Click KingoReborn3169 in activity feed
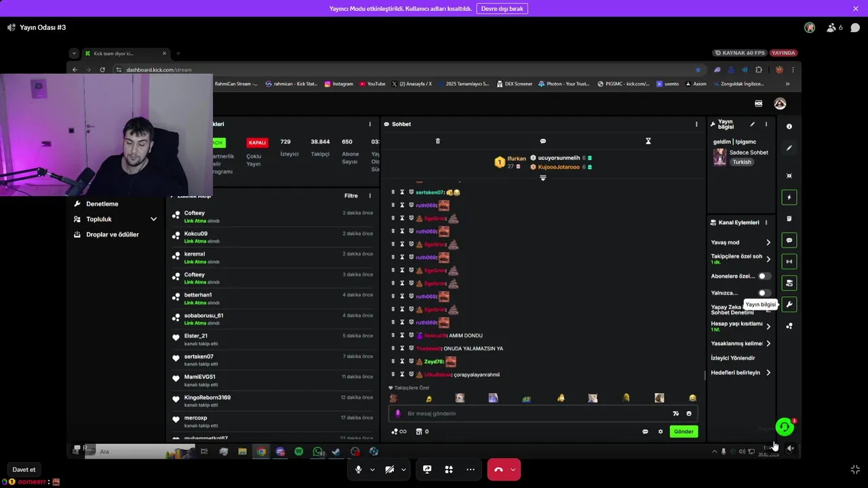Viewport: 868px width, 488px height. [208, 398]
